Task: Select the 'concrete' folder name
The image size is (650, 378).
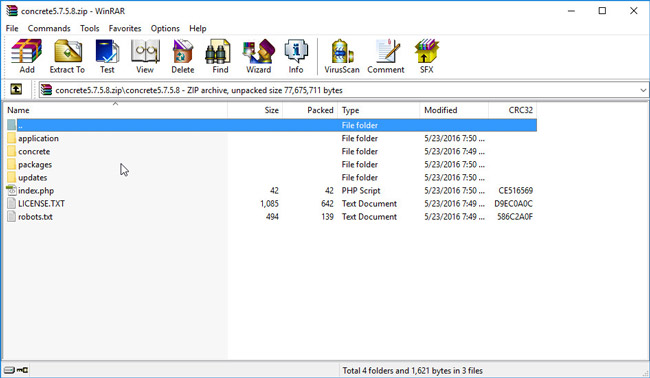Action: [34, 151]
